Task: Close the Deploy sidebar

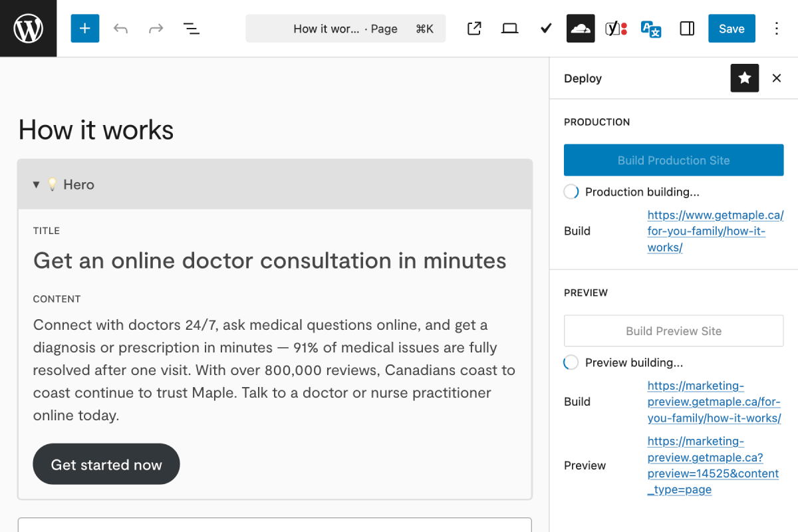Action: 777,78
